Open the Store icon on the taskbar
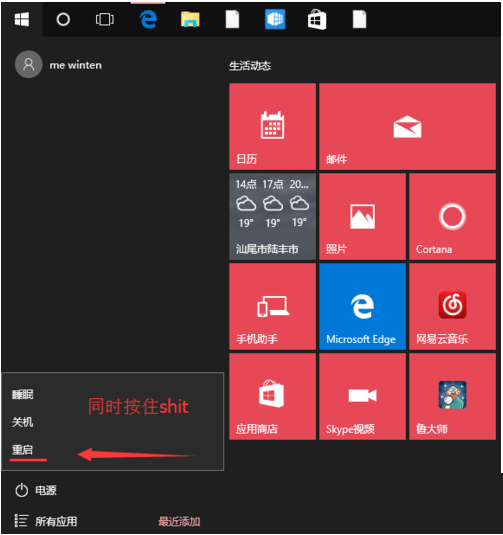 point(317,19)
